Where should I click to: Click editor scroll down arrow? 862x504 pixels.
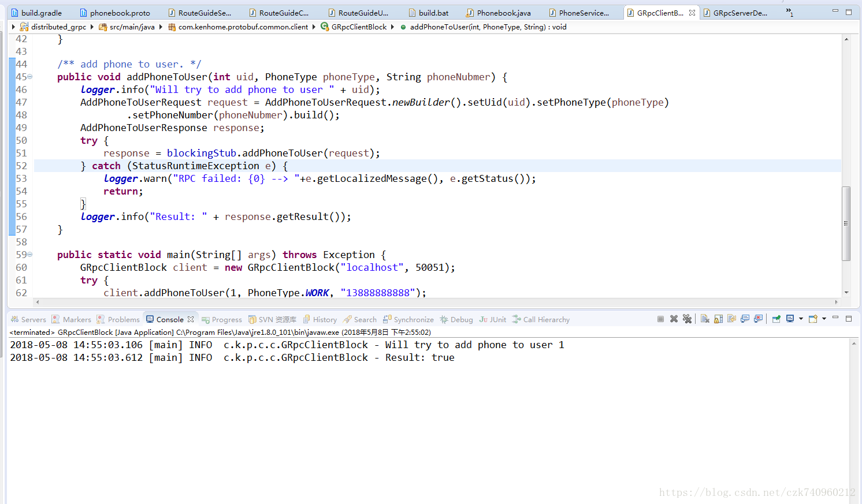coord(846,293)
